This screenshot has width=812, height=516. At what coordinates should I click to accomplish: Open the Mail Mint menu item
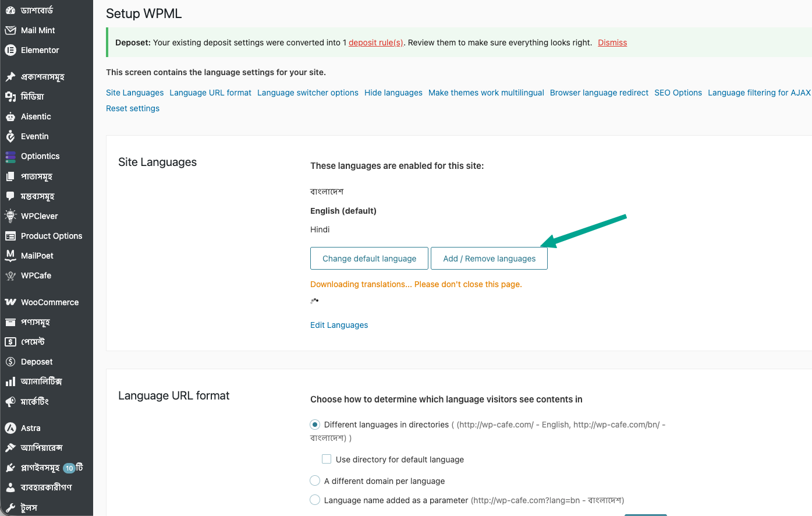38,30
